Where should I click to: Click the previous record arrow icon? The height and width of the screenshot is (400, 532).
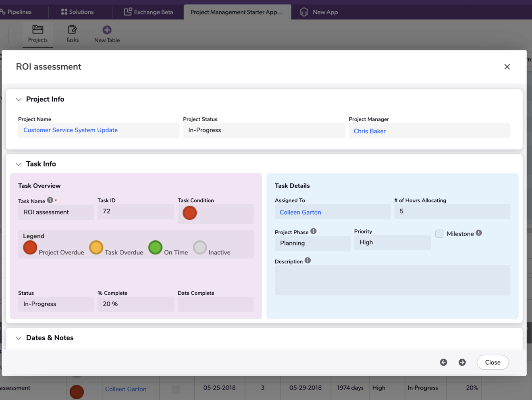[443, 362]
